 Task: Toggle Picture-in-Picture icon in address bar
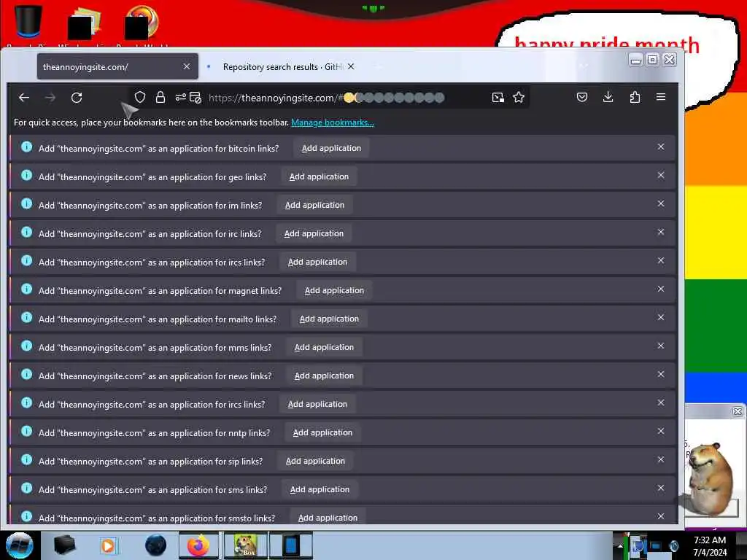tap(498, 97)
